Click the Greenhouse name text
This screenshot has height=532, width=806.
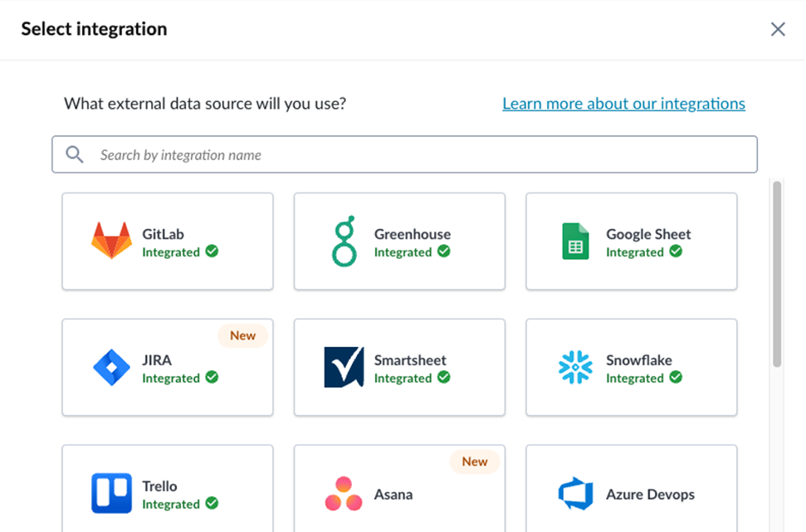[x=413, y=234]
